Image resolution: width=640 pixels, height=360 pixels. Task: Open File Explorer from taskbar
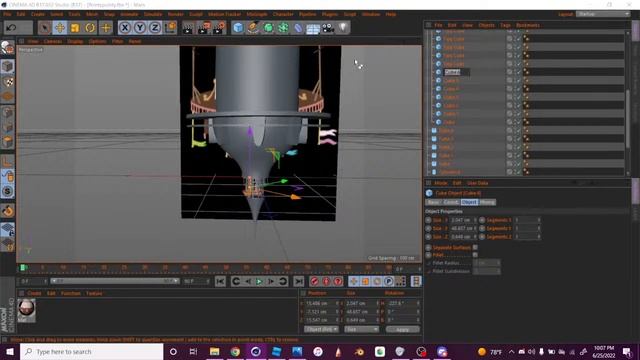coord(214,351)
